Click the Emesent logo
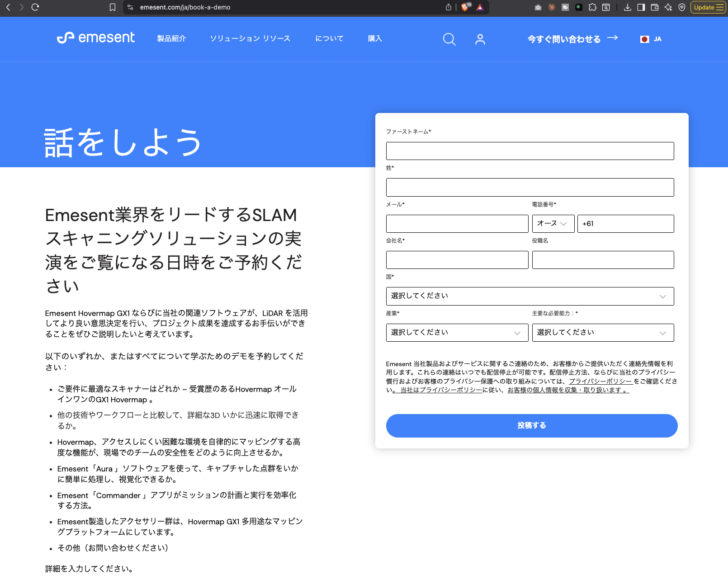Viewport: 728px width, 584px height. point(96,38)
